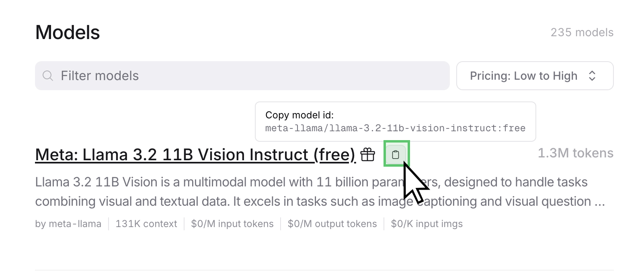
Task: Click the divider line below the model entry
Action: [x=324, y=270]
